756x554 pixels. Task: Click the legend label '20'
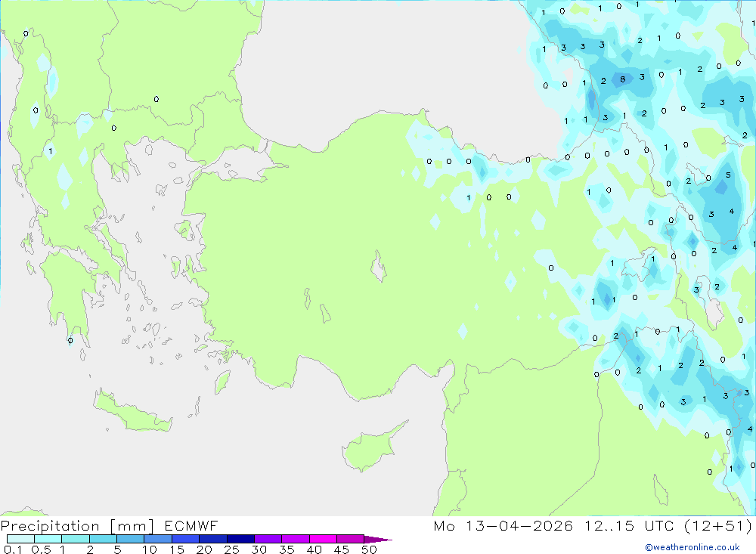point(204,549)
